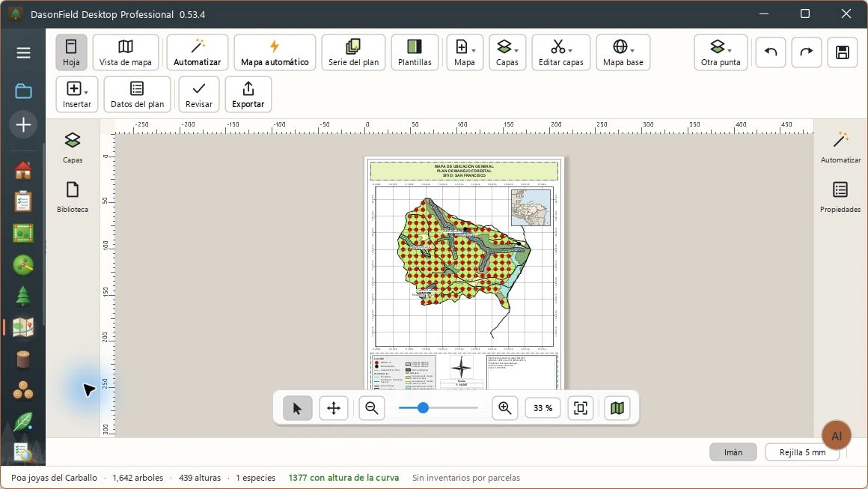
Task: Save the project with disk icon
Action: (842, 52)
